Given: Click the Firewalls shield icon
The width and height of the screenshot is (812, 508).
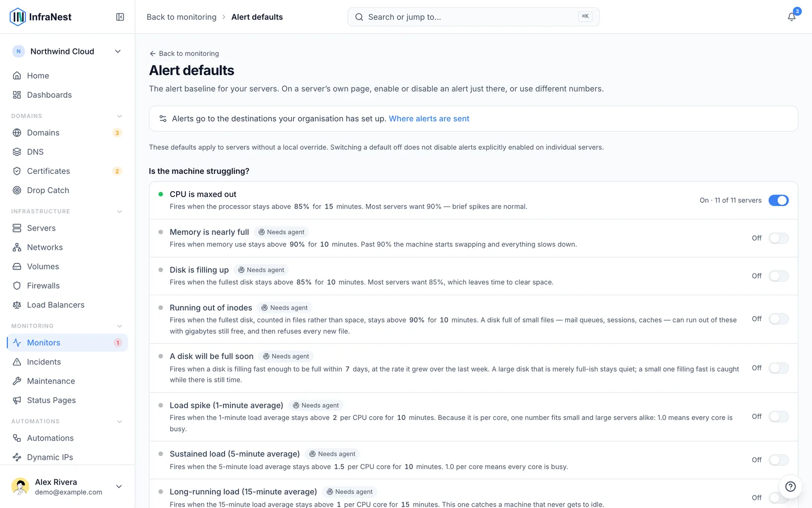Looking at the screenshot, I should (17, 286).
